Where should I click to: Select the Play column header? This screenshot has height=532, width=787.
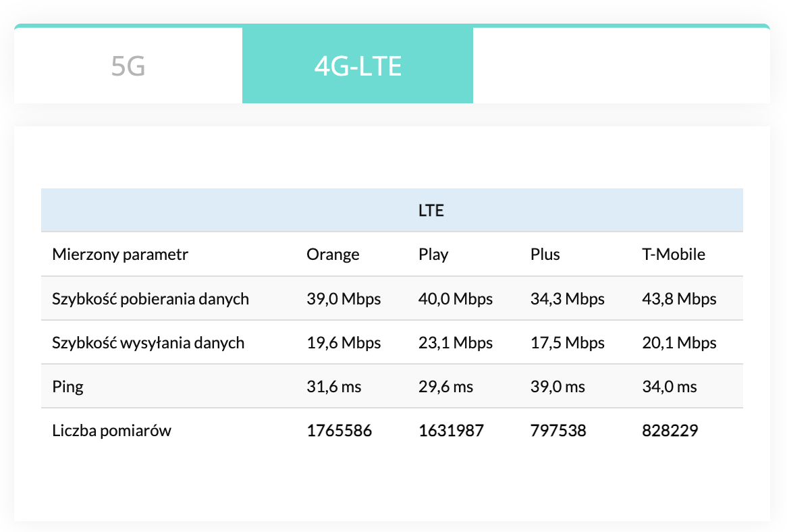(433, 255)
